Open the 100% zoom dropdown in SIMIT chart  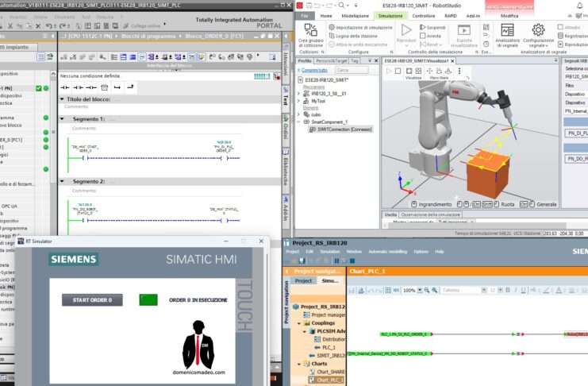tap(420, 290)
